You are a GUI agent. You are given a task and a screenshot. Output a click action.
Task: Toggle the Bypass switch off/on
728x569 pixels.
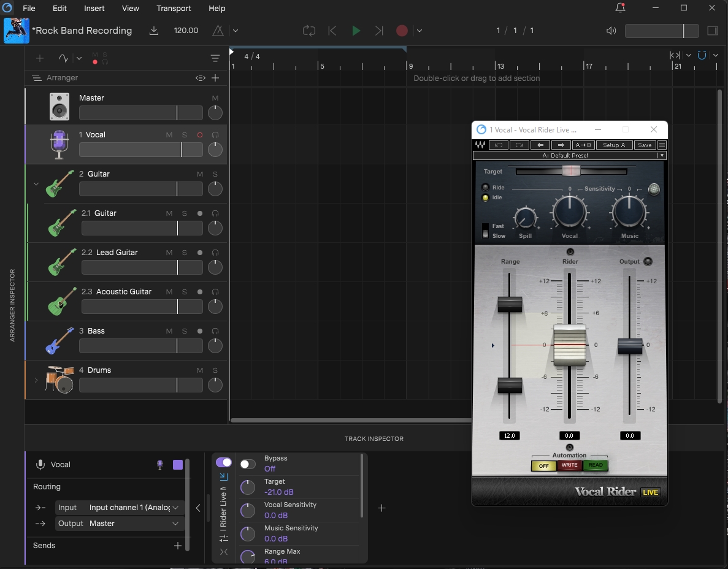(248, 464)
